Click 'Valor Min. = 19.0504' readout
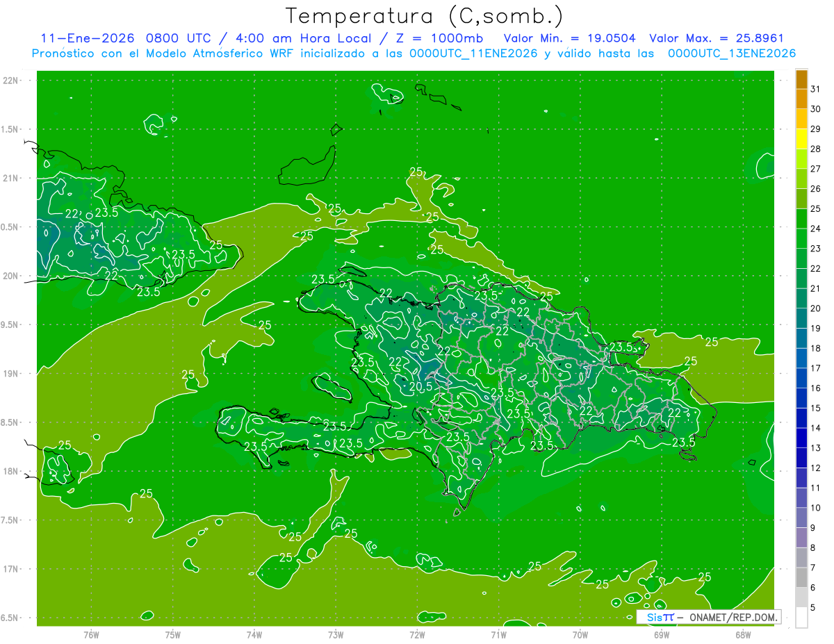834x644 pixels. pos(569,38)
